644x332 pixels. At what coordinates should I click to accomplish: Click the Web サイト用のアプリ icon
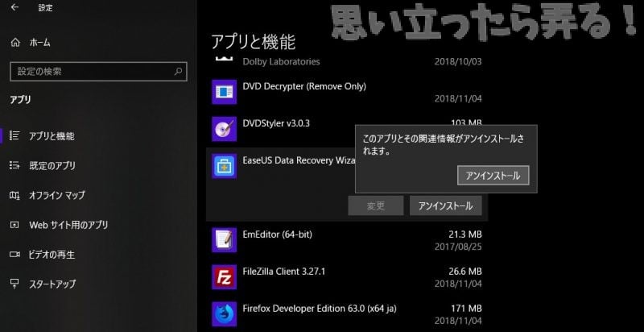pyautogui.click(x=14, y=225)
